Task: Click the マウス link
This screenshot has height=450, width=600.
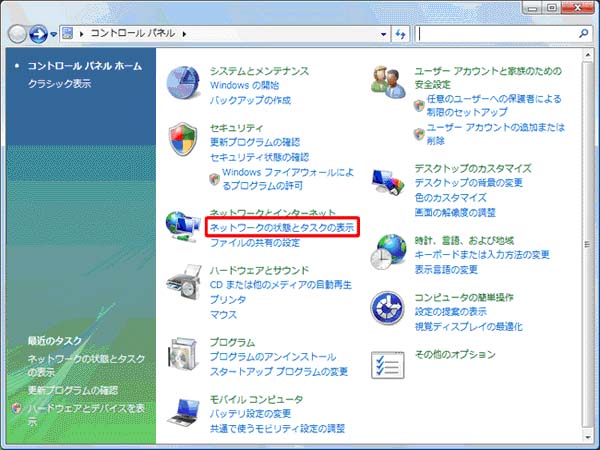Action: click(x=223, y=315)
